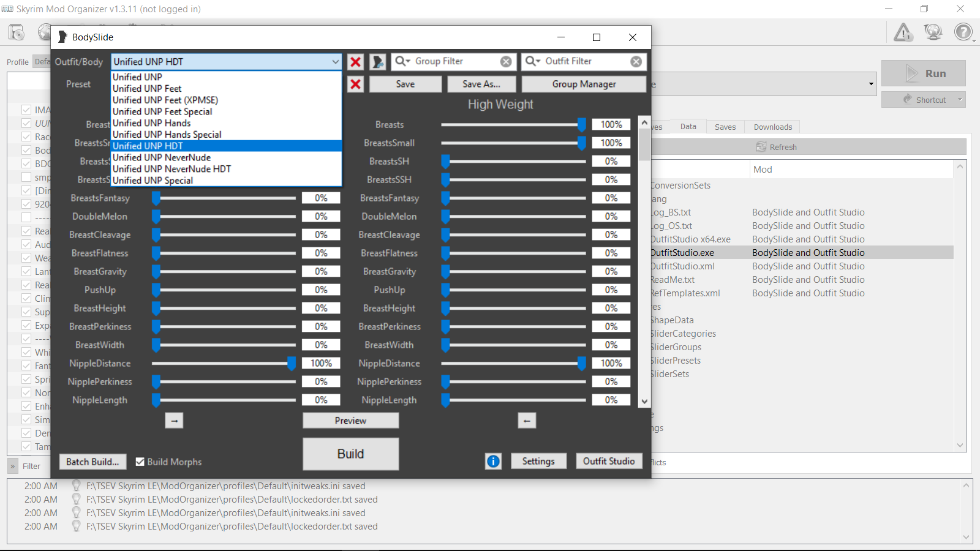The image size is (980, 551).
Task: Clear the Group Filter field
Action: click(506, 62)
